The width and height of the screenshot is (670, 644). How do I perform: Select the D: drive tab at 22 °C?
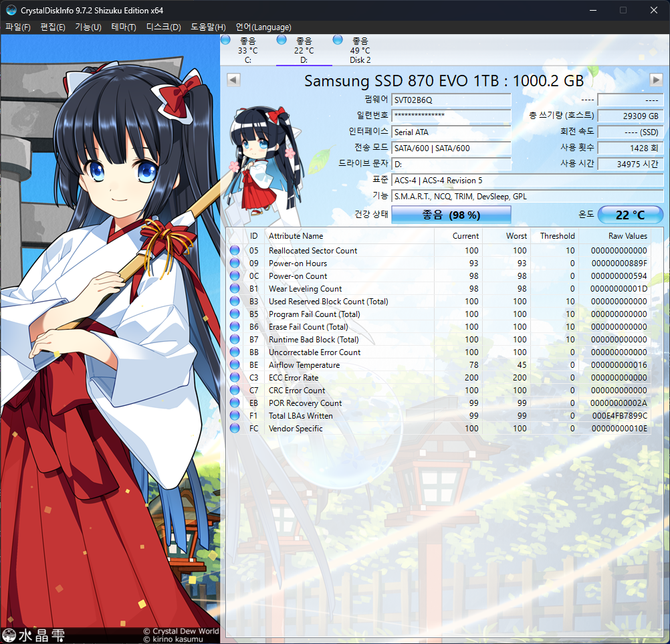pyautogui.click(x=304, y=50)
